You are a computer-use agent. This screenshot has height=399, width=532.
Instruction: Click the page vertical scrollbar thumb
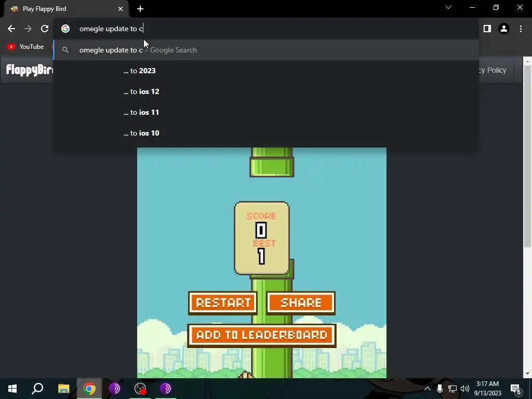click(527, 156)
